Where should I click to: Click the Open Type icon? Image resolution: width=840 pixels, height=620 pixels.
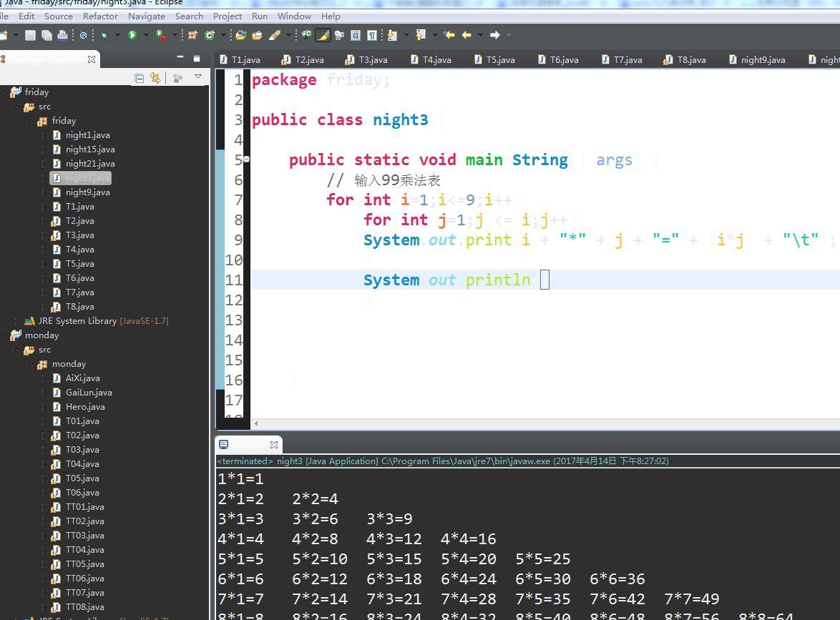pyautogui.click(x=241, y=35)
